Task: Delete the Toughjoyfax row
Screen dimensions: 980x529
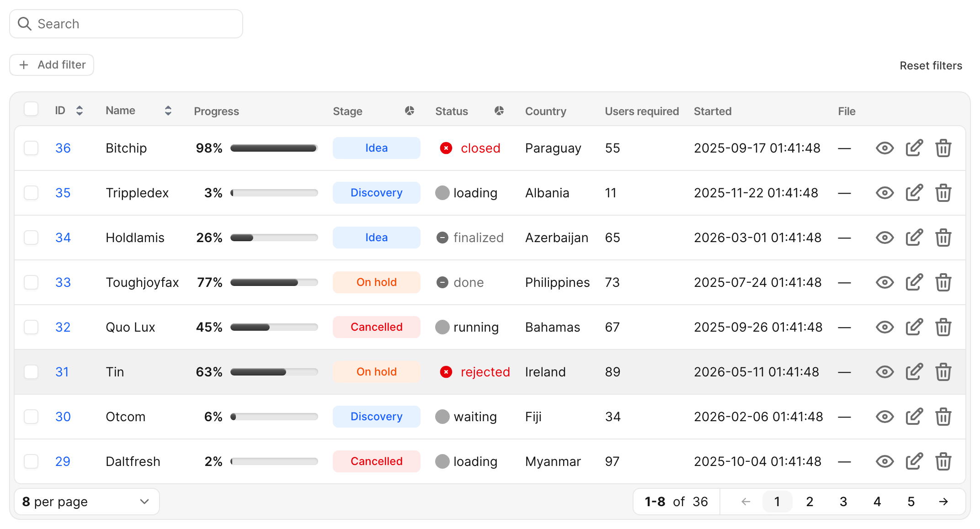Action: pos(943,282)
